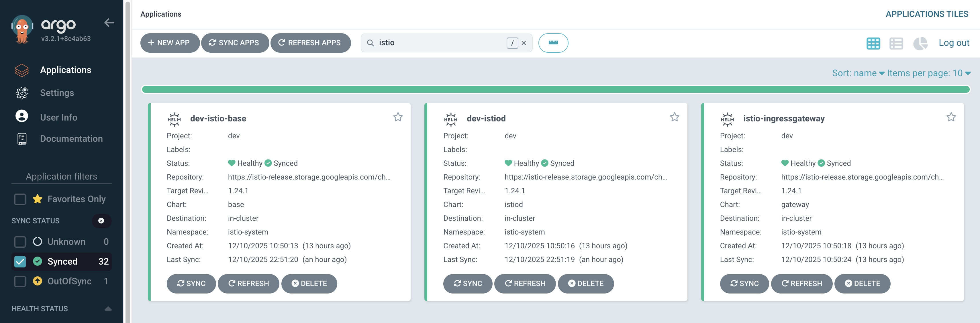Enable the Favorites Only filter
This screenshot has width=980, height=323.
pos(20,199)
